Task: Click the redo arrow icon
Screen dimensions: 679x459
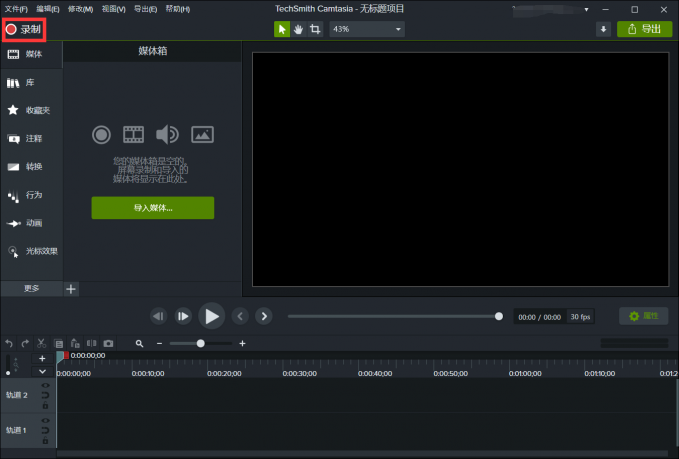Action: click(25, 343)
